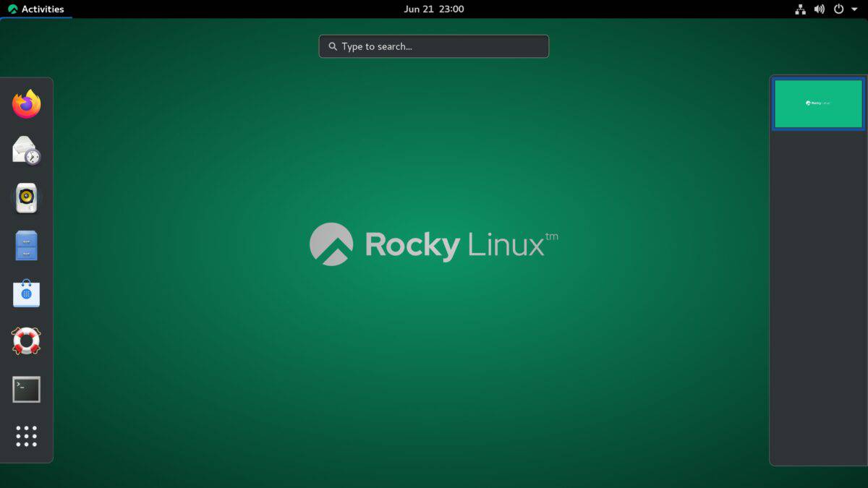
Task: Click the volume speaker icon in top bar
Action: (820, 9)
